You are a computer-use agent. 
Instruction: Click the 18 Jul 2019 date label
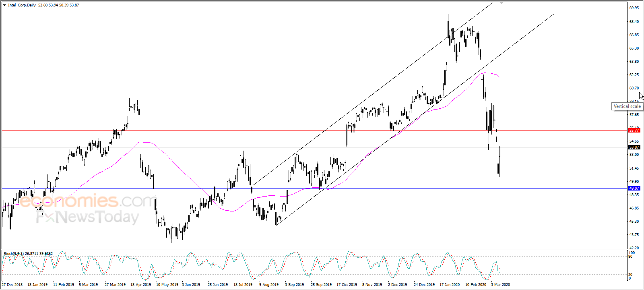coord(243,285)
